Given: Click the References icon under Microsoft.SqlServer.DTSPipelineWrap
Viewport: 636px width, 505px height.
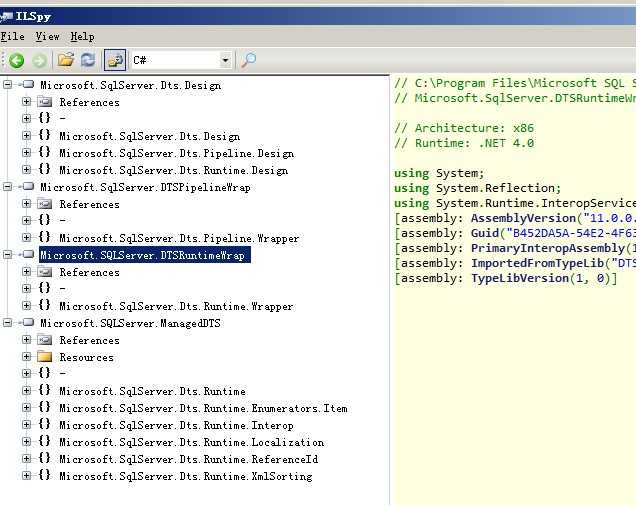Looking at the screenshot, I should pos(45,204).
